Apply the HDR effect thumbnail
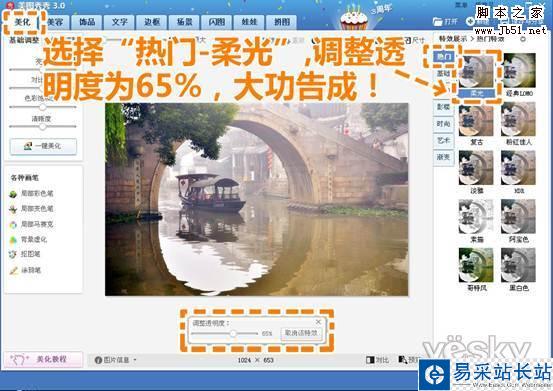553x391 pixels. click(518, 168)
